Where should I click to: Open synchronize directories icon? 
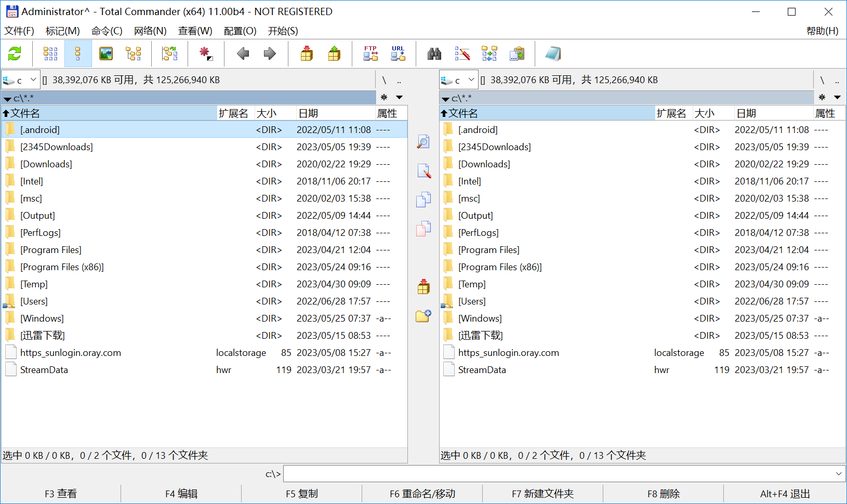click(489, 54)
